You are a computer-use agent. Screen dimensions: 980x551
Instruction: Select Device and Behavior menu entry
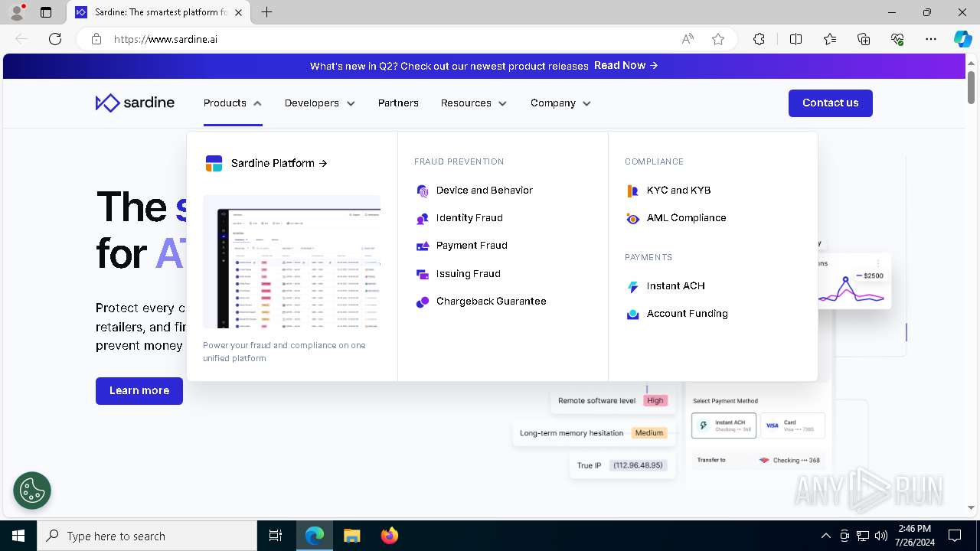coord(485,191)
